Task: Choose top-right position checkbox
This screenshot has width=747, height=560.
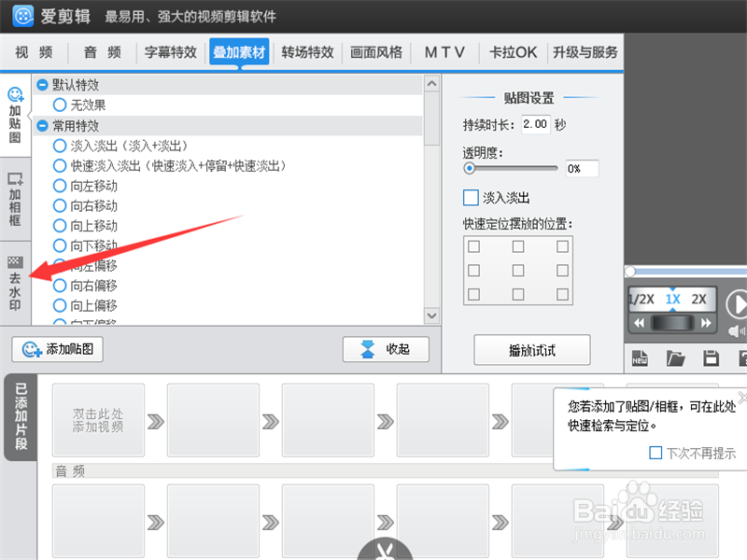Action: [562, 246]
